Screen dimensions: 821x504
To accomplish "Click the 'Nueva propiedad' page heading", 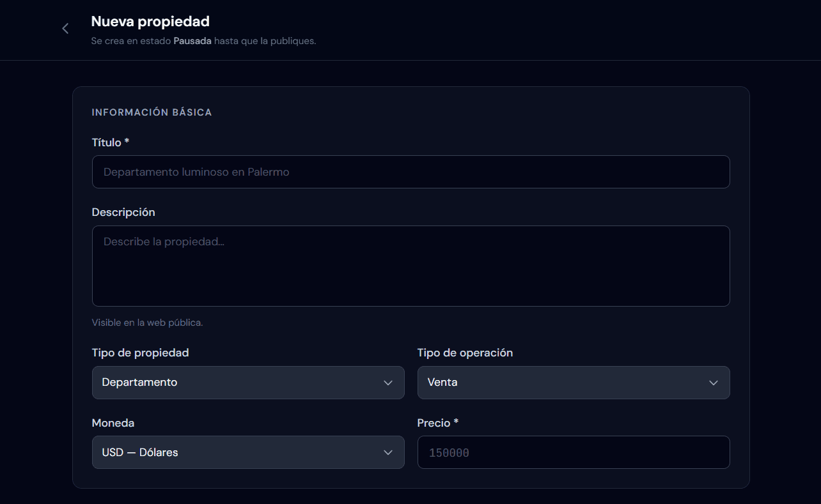I will point(150,21).
